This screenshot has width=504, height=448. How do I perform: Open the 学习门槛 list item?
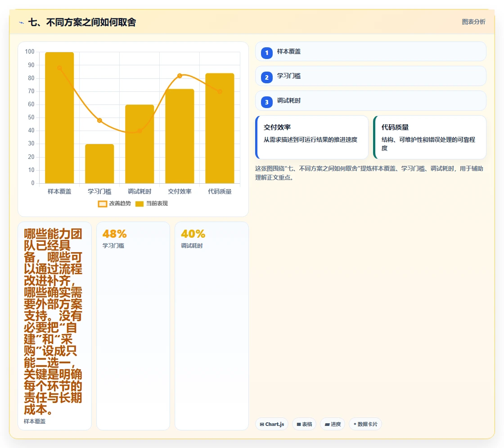pyautogui.click(x=371, y=76)
